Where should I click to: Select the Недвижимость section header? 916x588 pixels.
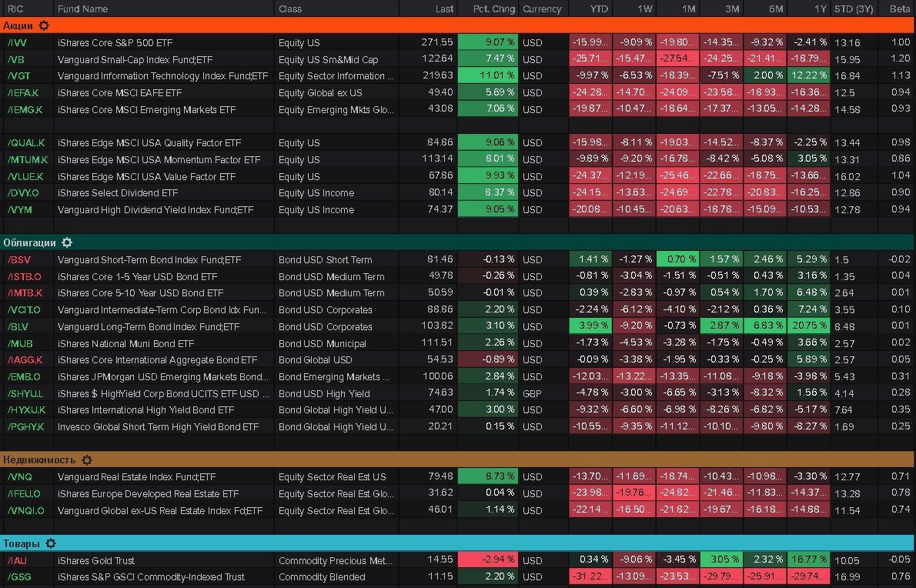458,460
